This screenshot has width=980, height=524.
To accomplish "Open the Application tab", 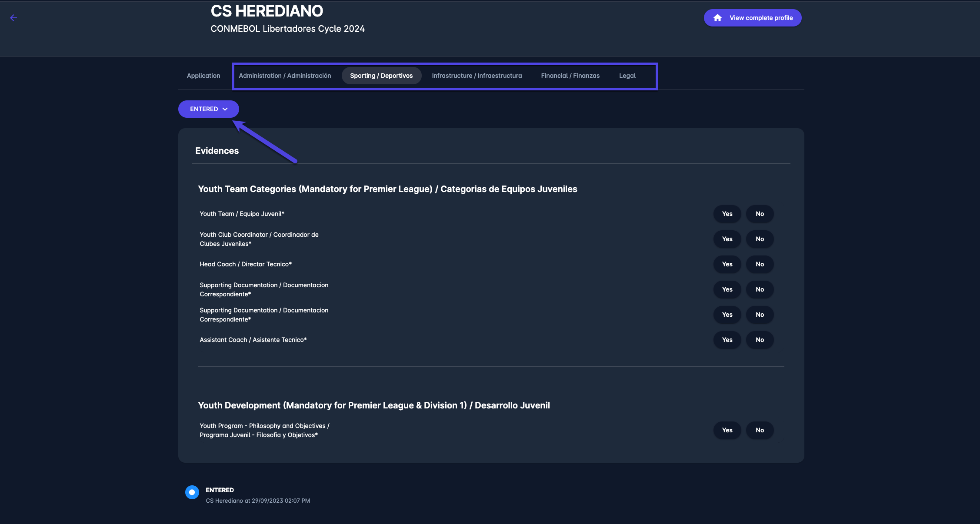I will (x=203, y=76).
